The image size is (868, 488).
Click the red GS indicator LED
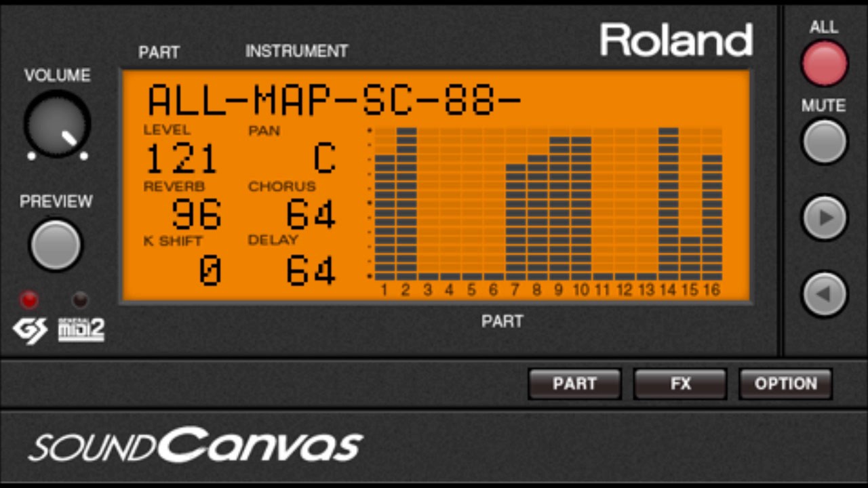click(28, 300)
